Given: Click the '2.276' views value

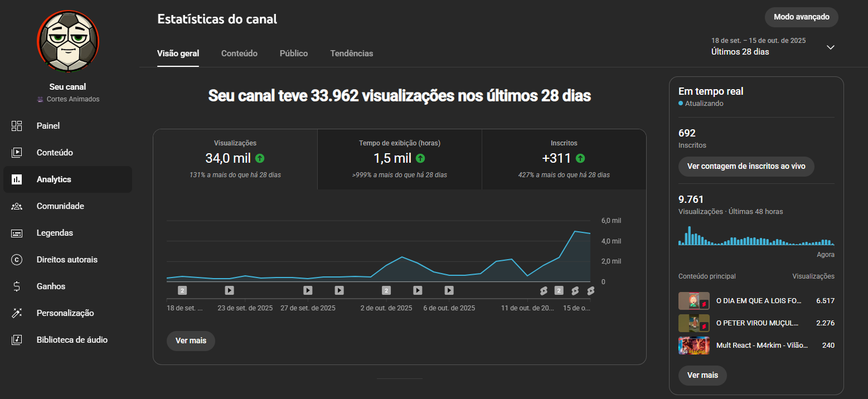Looking at the screenshot, I should (x=825, y=323).
